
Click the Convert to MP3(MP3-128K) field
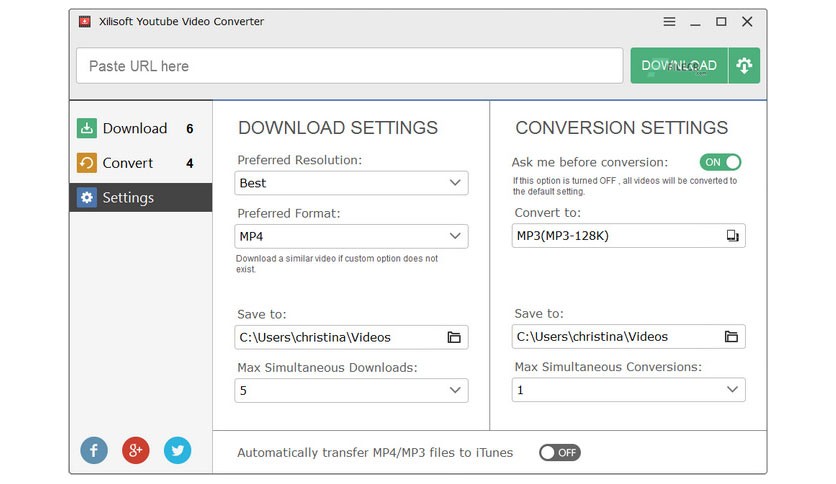point(629,236)
